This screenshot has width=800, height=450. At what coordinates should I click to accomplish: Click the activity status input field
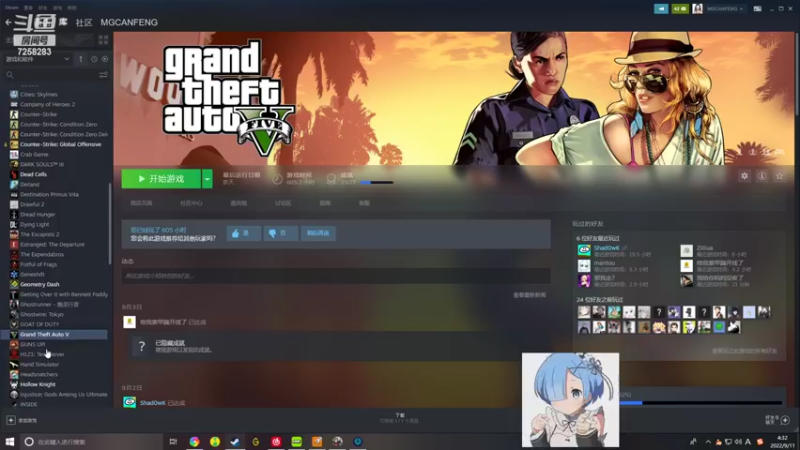point(336,276)
